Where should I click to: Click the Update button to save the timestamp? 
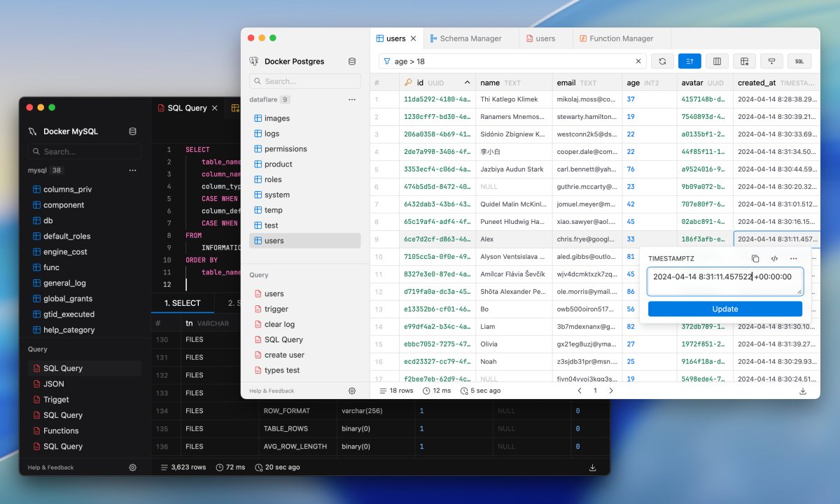click(725, 309)
